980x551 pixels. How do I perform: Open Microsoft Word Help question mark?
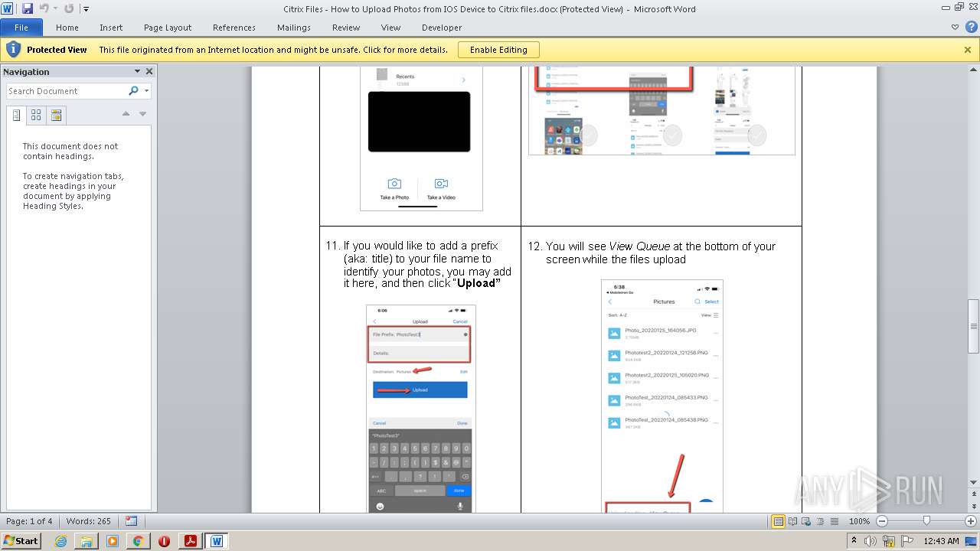click(970, 27)
